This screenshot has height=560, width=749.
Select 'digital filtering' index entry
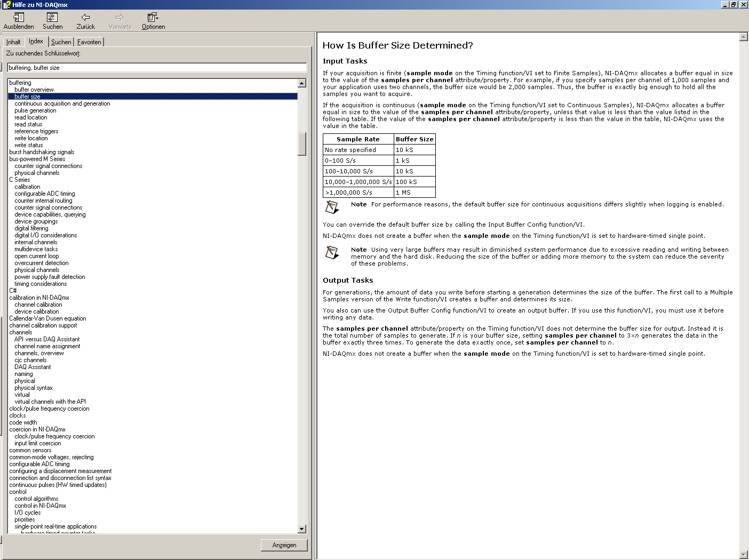click(x=31, y=228)
